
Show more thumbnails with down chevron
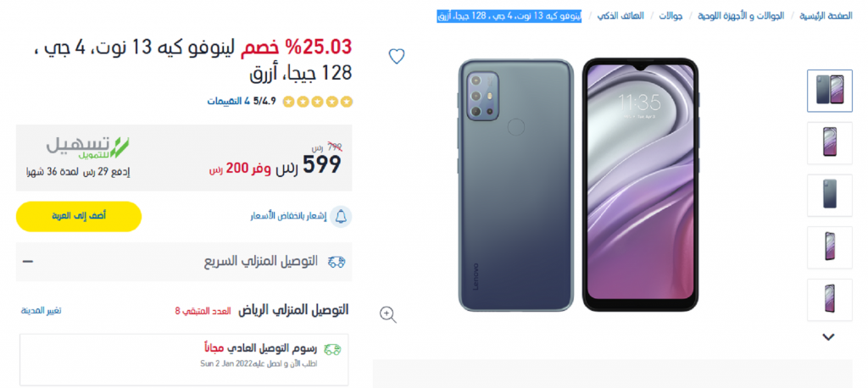(x=828, y=336)
